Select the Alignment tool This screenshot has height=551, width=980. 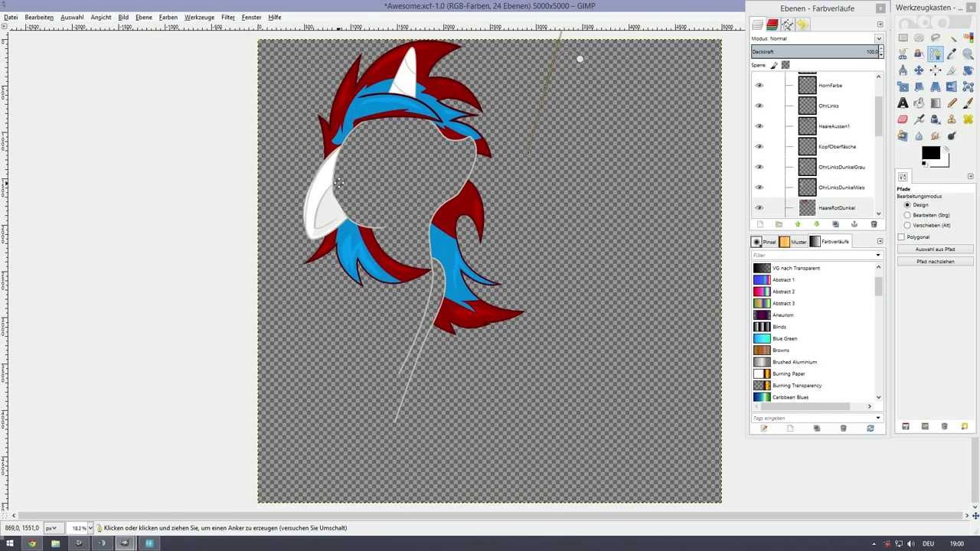pyautogui.click(x=936, y=70)
